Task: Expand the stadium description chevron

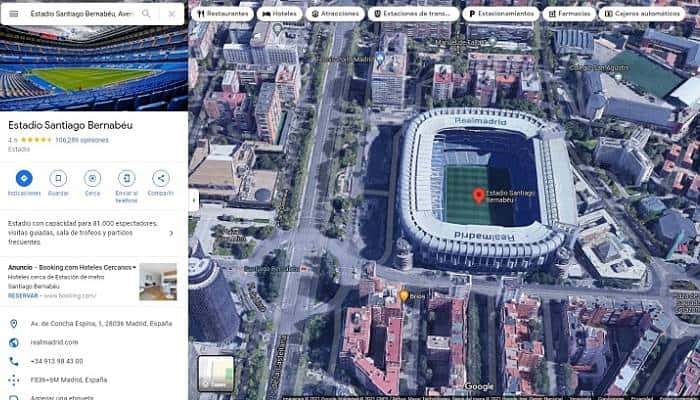Action: (x=171, y=233)
